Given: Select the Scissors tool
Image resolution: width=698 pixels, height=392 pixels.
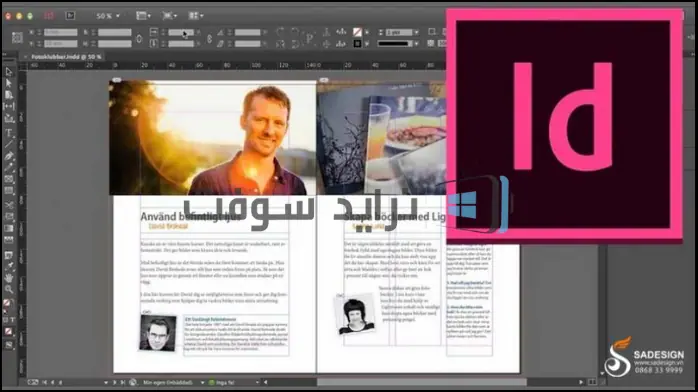Looking at the screenshot, I should pyautogui.click(x=8, y=205).
